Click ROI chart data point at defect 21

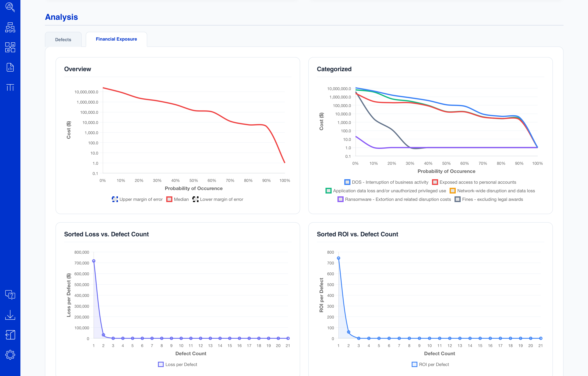(541, 338)
